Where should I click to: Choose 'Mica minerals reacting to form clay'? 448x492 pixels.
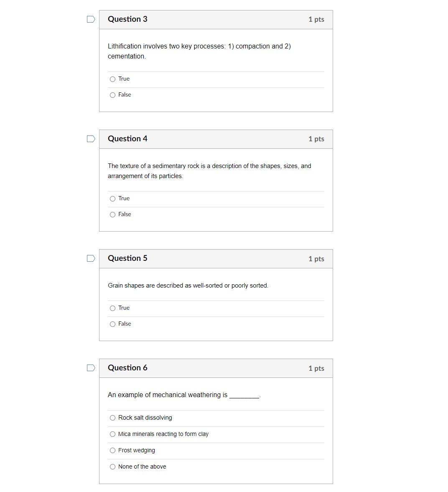point(112,434)
